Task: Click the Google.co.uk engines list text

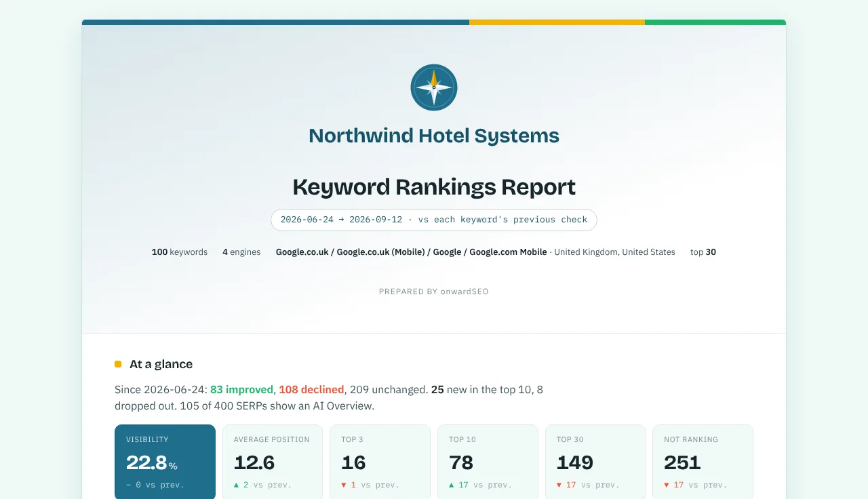Action: [x=411, y=252]
